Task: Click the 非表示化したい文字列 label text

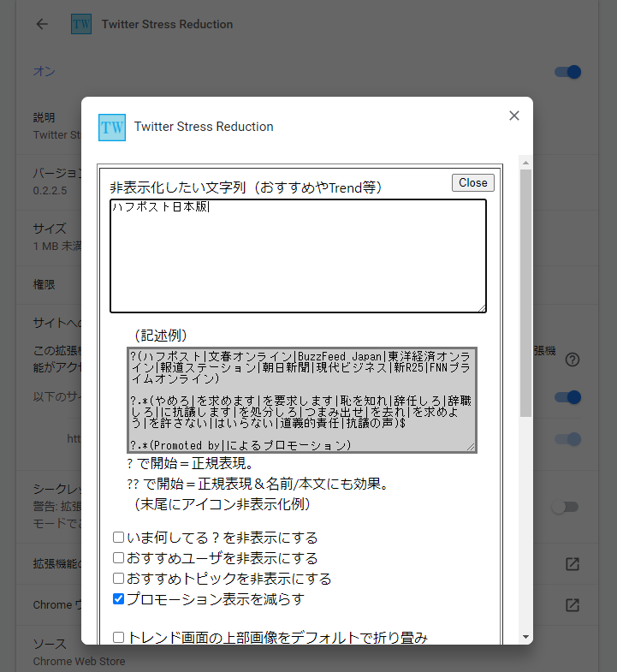Action: tap(246, 187)
